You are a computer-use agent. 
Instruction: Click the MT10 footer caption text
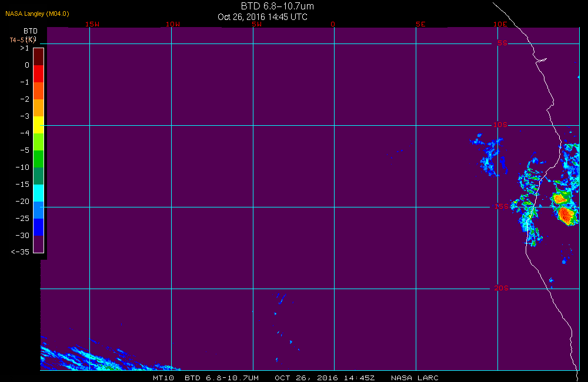point(163,378)
